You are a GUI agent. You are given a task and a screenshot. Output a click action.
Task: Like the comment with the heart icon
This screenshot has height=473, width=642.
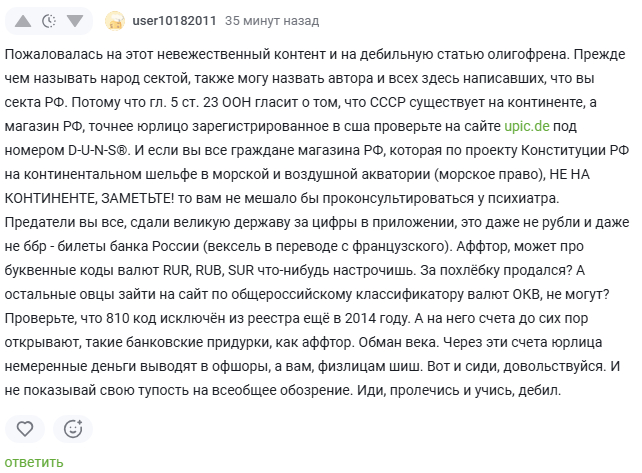coord(27,429)
